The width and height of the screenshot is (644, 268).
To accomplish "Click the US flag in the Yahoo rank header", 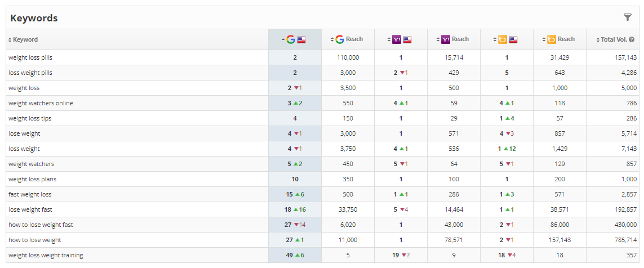I will coord(407,39).
